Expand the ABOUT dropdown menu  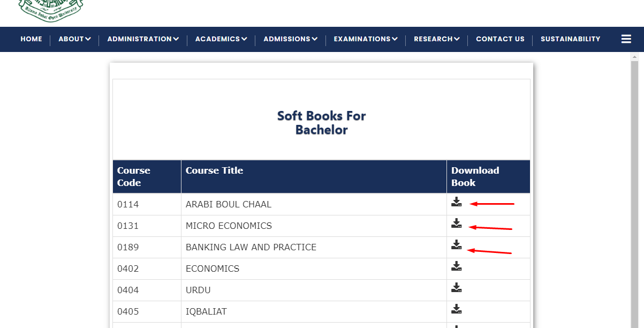pos(74,39)
